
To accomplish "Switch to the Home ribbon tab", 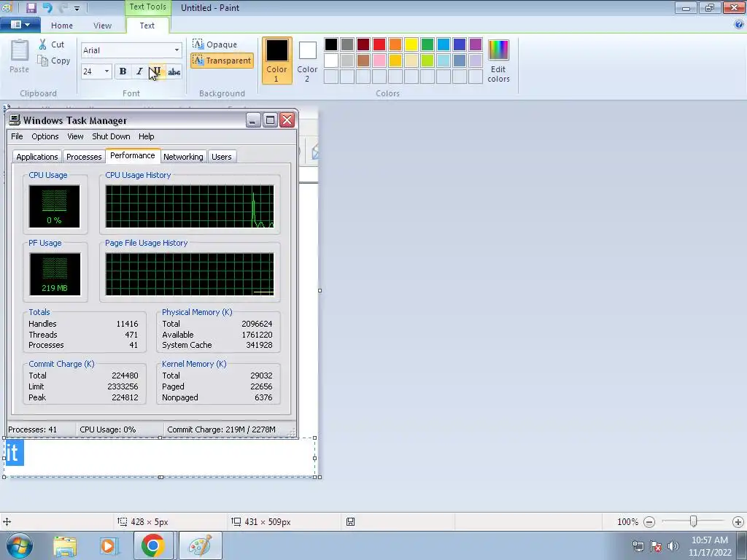I will (62, 26).
